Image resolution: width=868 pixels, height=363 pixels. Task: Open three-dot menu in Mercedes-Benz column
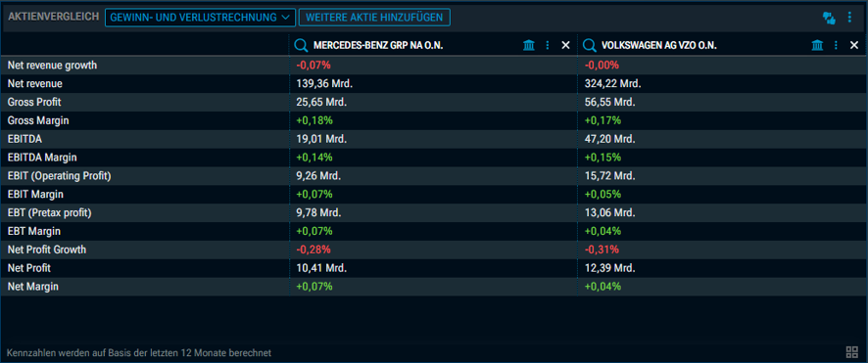548,46
